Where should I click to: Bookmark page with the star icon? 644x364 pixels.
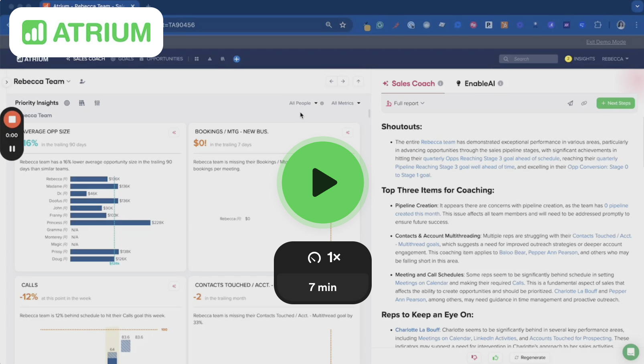pyautogui.click(x=343, y=25)
